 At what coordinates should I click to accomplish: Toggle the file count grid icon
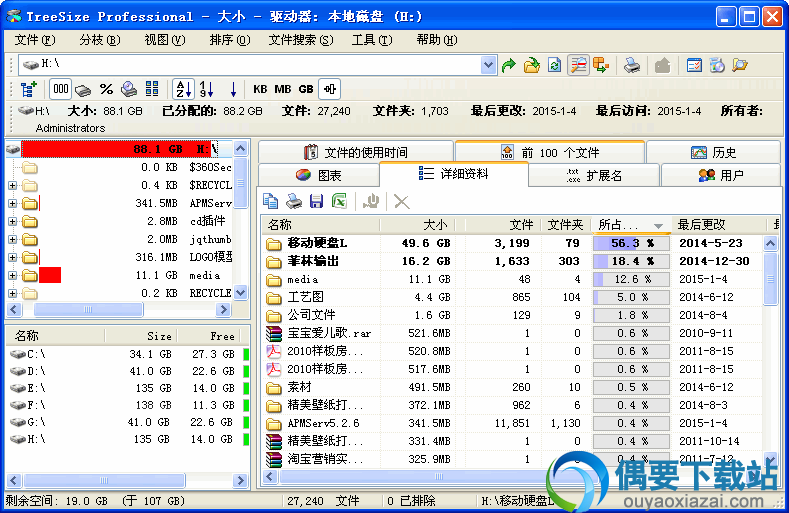click(152, 89)
